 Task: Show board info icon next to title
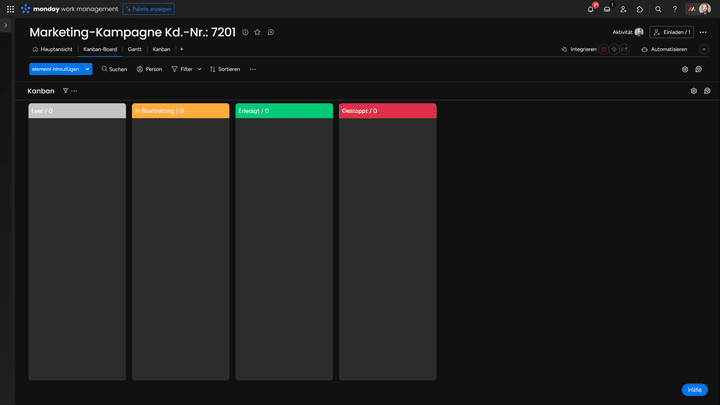(x=245, y=32)
